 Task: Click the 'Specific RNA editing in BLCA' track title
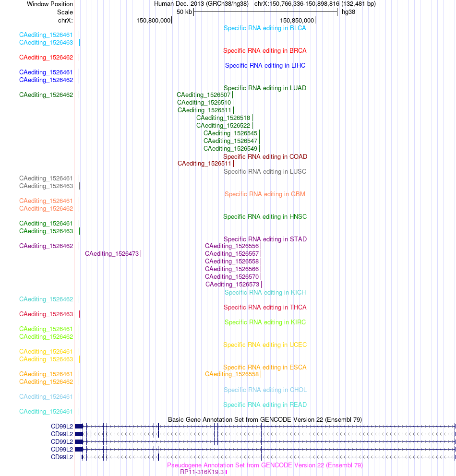[x=265, y=28]
